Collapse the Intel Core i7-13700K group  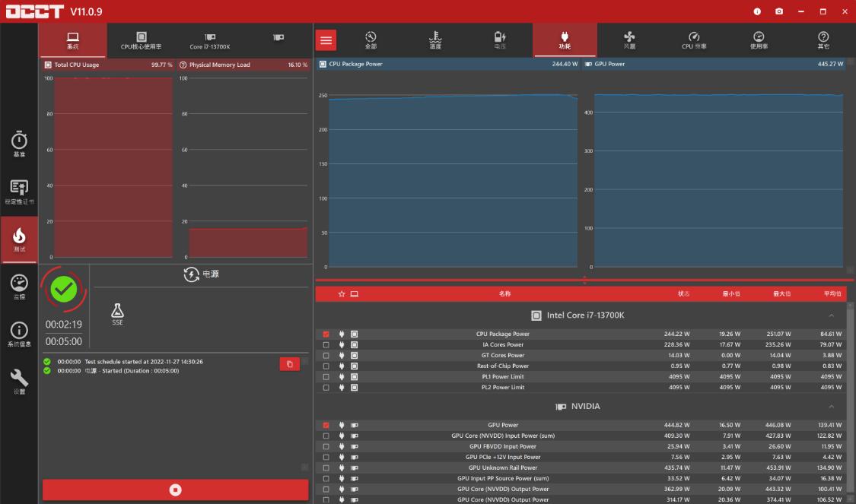[x=831, y=315]
